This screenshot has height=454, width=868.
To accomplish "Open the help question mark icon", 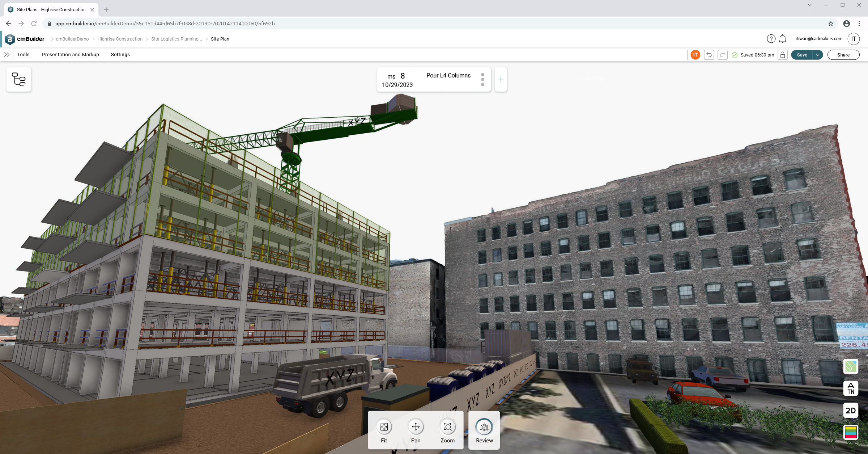I will [x=771, y=39].
